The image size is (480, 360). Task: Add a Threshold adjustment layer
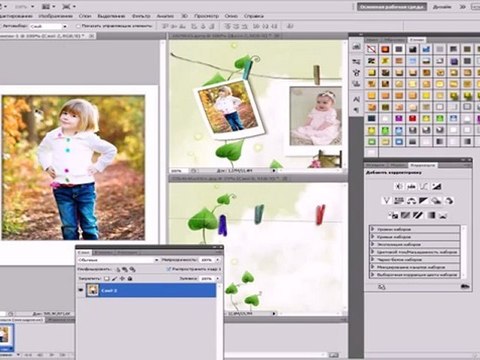point(418,215)
